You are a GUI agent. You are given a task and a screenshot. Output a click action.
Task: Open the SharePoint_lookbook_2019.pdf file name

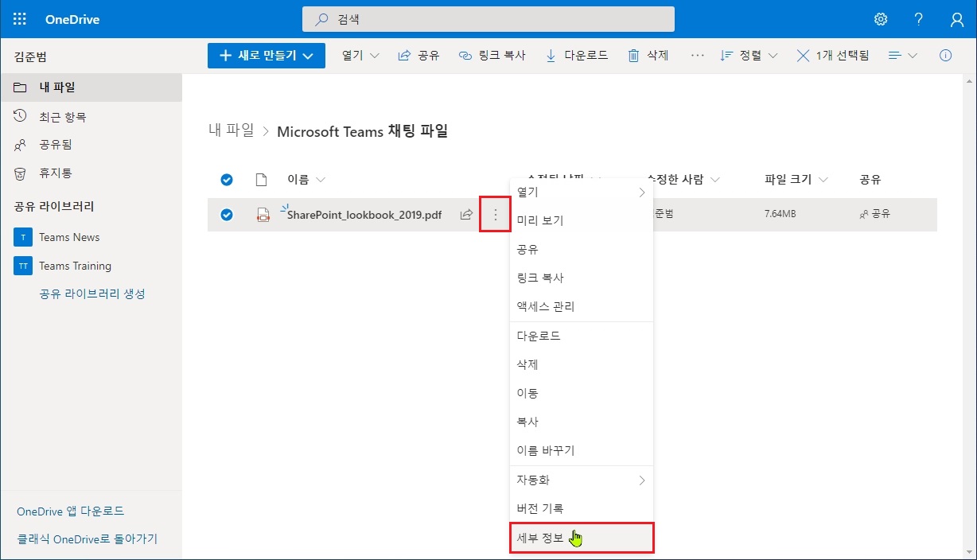coord(364,215)
